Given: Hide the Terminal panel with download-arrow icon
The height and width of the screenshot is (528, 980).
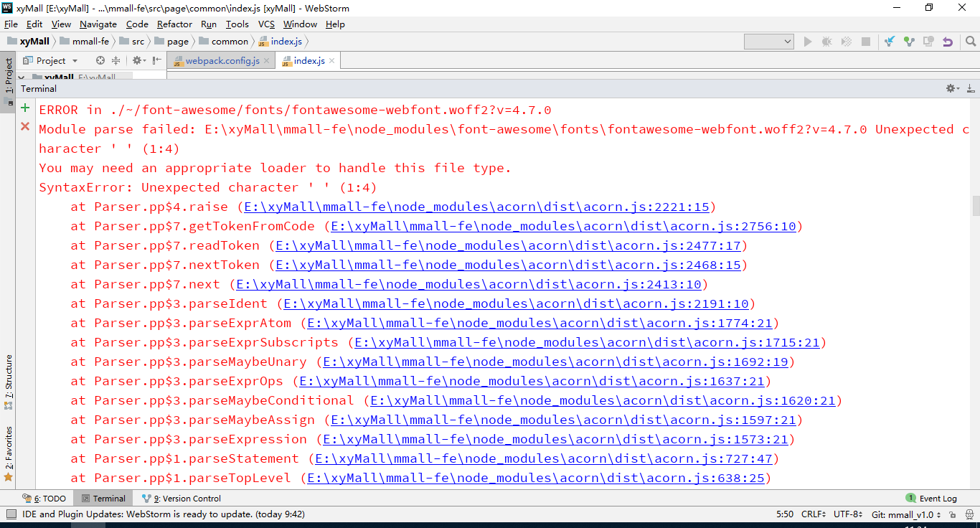Looking at the screenshot, I should click(x=970, y=88).
